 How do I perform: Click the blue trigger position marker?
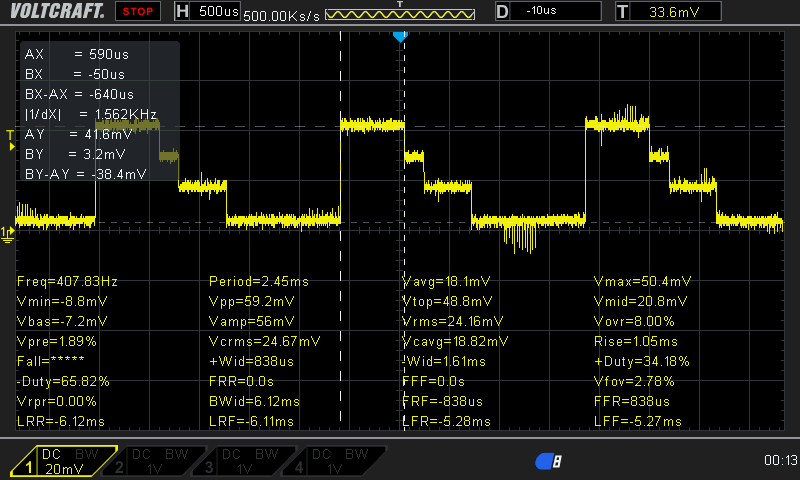[400, 37]
